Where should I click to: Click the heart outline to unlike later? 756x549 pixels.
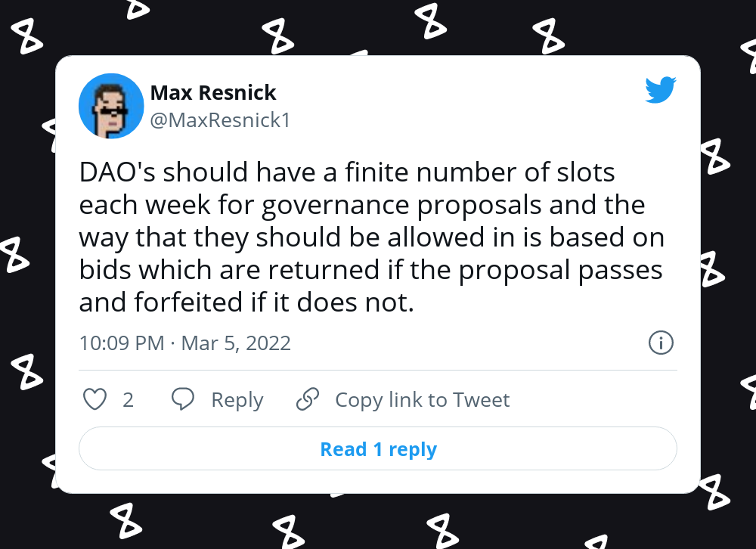[94, 399]
